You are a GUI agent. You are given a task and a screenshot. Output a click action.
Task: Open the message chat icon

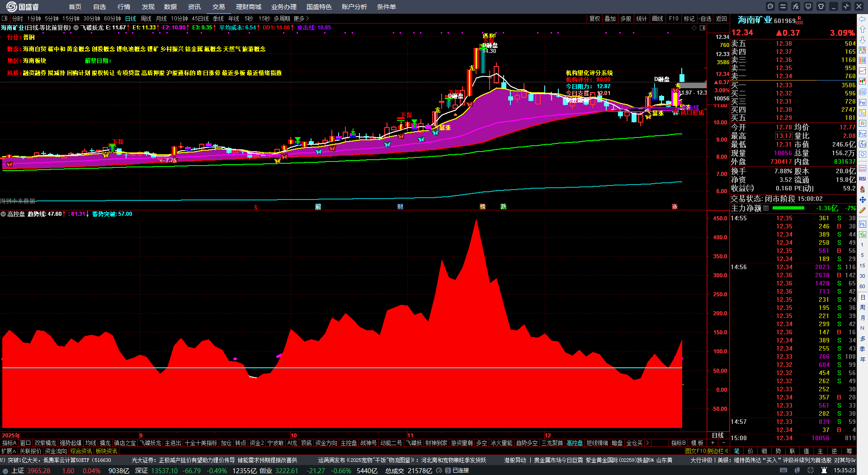click(770, 6)
